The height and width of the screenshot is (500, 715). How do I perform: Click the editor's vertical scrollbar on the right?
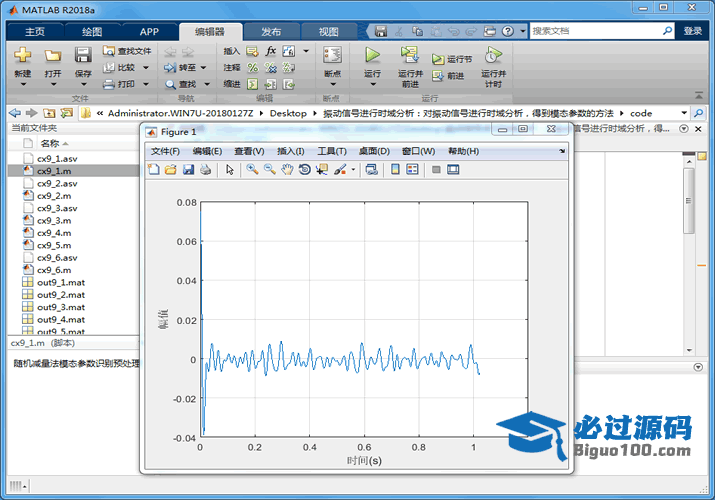tap(688, 200)
